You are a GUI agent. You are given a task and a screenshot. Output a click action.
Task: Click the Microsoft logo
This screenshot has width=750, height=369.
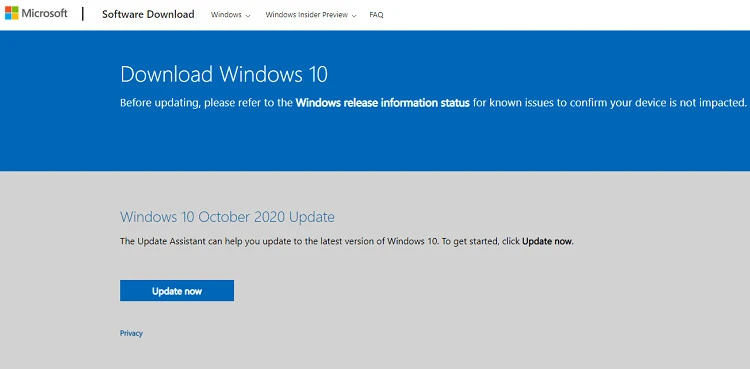click(36, 13)
